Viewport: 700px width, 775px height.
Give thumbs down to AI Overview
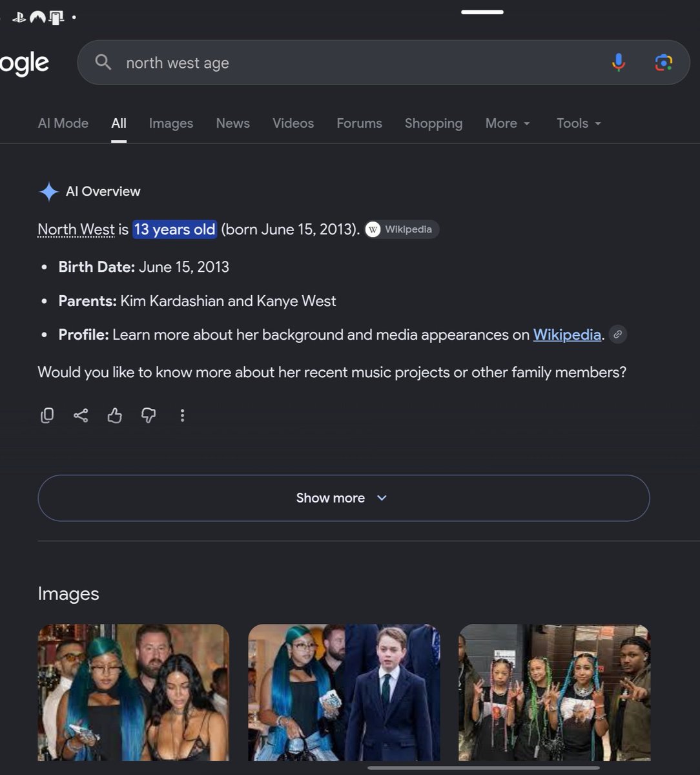[149, 415]
